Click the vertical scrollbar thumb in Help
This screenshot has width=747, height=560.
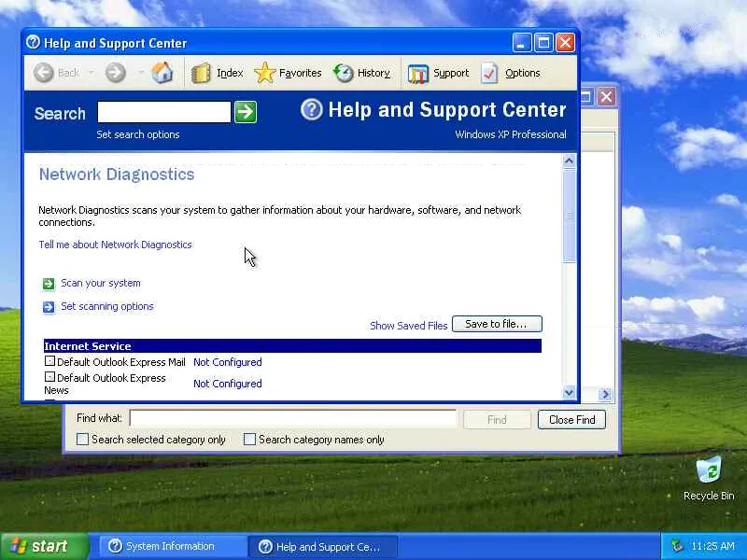(x=569, y=217)
